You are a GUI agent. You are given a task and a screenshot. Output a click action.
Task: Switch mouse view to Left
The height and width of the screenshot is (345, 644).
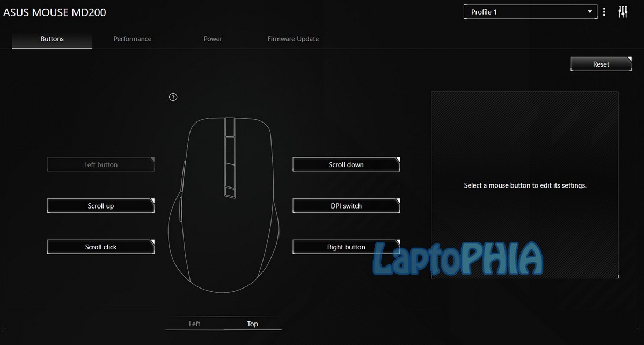[195, 324]
